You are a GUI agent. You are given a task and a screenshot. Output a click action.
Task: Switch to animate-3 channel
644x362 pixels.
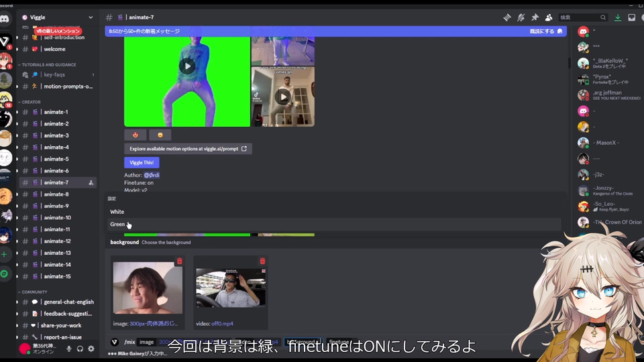tap(58, 135)
